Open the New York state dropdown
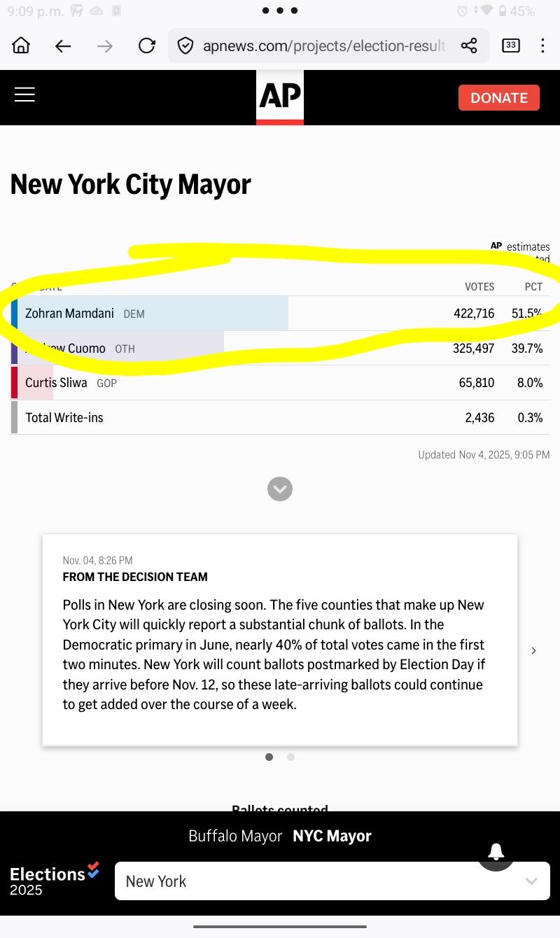 coord(332,881)
